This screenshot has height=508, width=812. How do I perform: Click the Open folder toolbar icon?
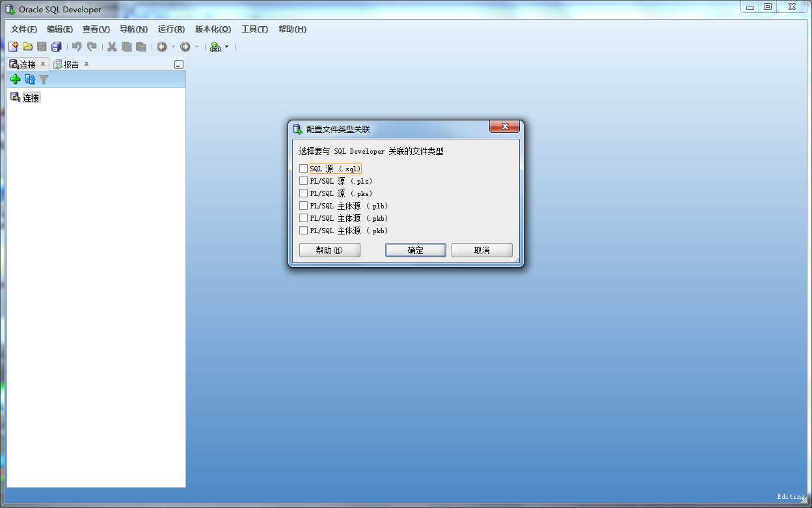(27, 47)
